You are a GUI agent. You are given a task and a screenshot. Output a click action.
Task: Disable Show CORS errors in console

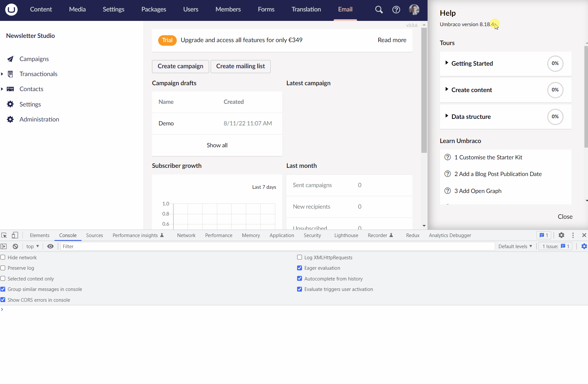[x=3, y=300]
